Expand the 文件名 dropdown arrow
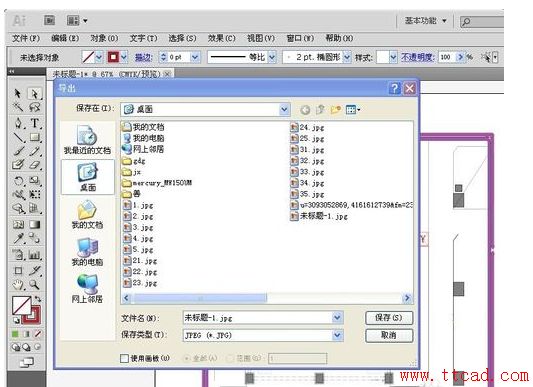Viewport: 533px width, 387px height. [x=337, y=318]
